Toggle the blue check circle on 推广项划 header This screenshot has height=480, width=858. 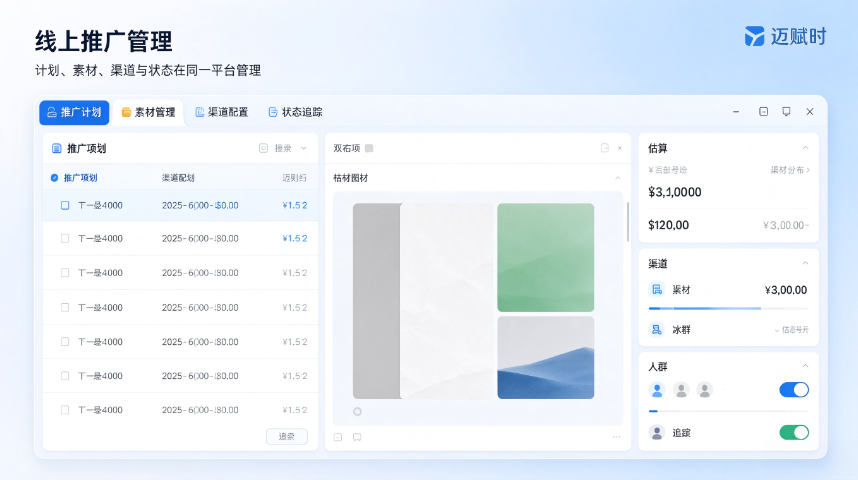pyautogui.click(x=54, y=178)
